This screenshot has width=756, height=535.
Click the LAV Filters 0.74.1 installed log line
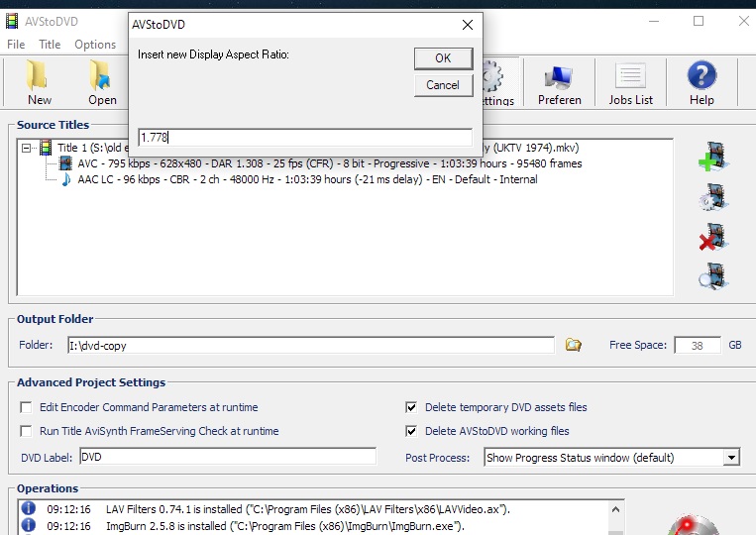[x=308, y=509]
